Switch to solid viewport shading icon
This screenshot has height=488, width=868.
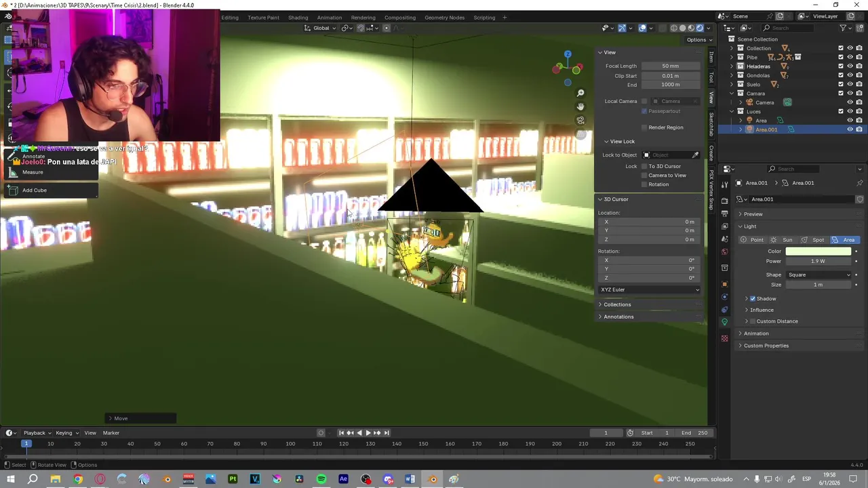tap(682, 28)
